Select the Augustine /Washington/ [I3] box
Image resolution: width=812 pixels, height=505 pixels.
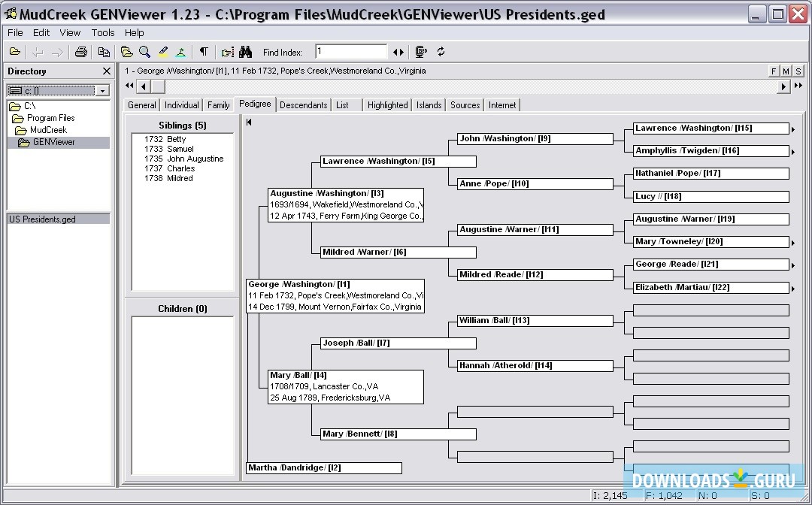(346, 205)
